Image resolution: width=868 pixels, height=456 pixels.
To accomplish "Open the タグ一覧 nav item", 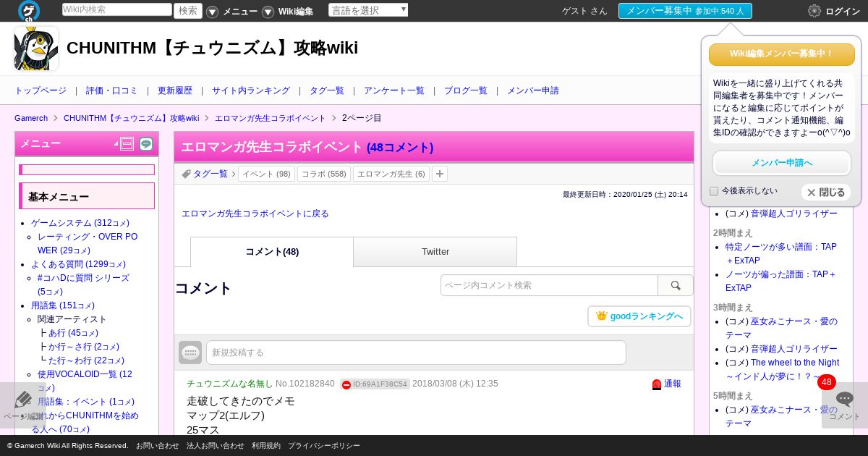I will (x=327, y=90).
